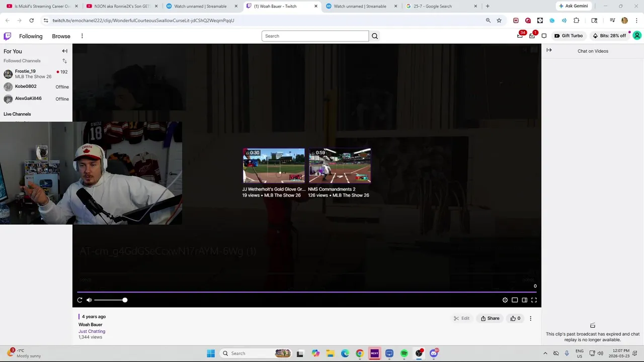The image size is (644, 362).
Task: Collapse the For You sidebar
Action: [x=64, y=51]
